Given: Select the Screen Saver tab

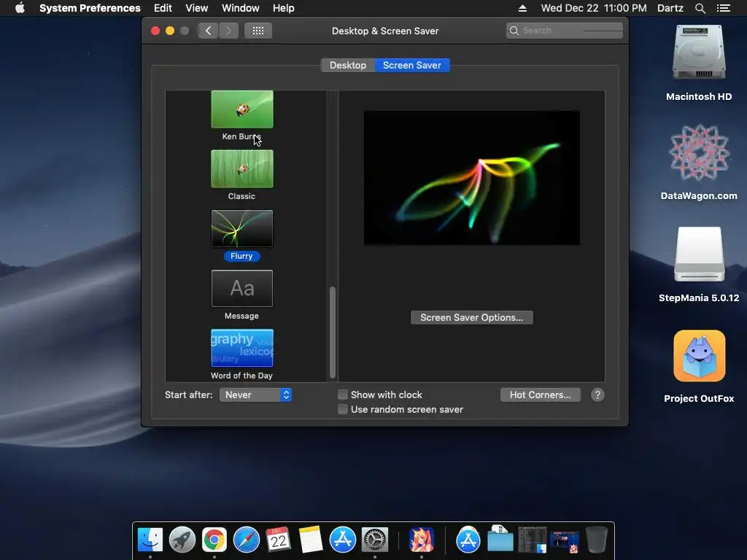Looking at the screenshot, I should 412,65.
